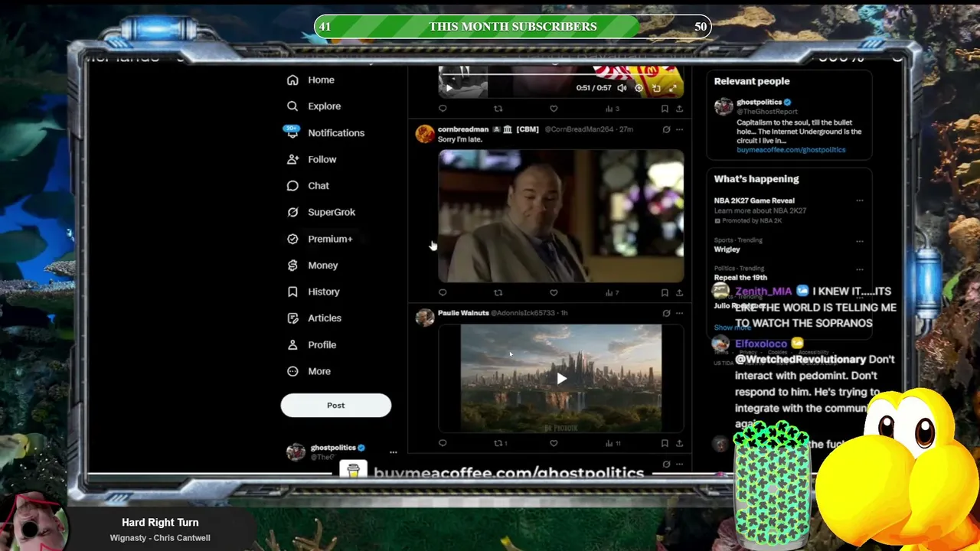Bookmark the post with the 0:57 video
980x551 pixels.
pyautogui.click(x=665, y=109)
